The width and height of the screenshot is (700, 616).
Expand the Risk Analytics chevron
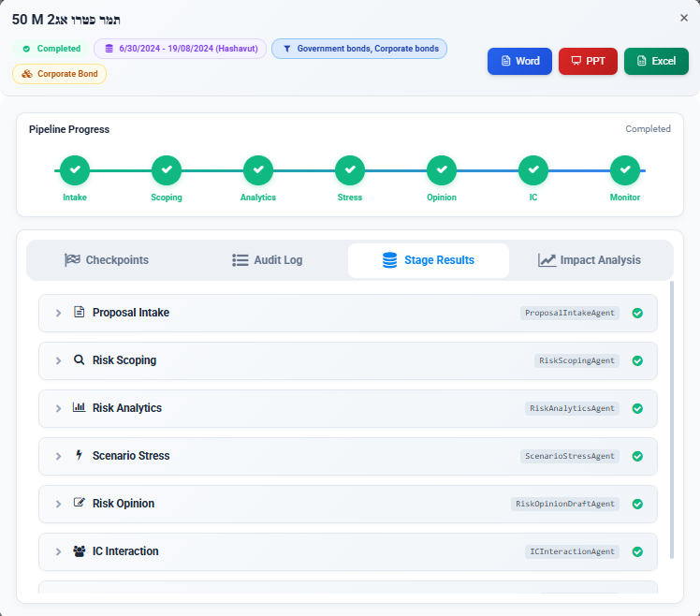pos(58,409)
